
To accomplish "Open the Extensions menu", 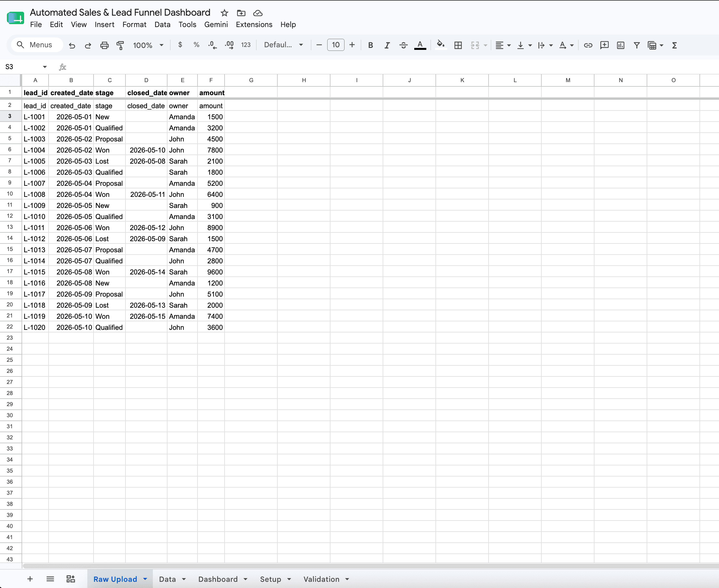I will click(x=254, y=24).
